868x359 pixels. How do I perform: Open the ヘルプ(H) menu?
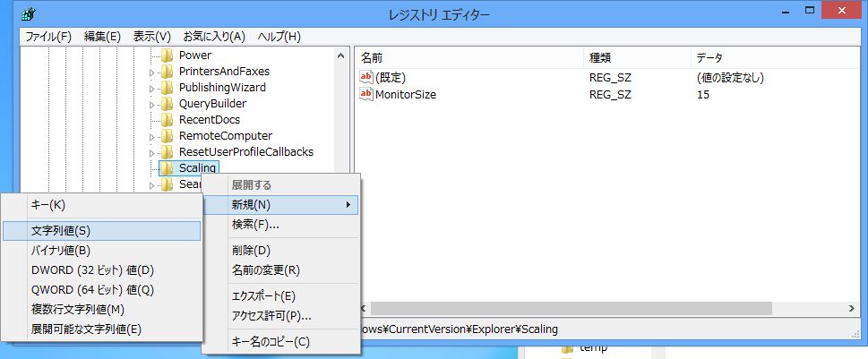click(x=279, y=37)
